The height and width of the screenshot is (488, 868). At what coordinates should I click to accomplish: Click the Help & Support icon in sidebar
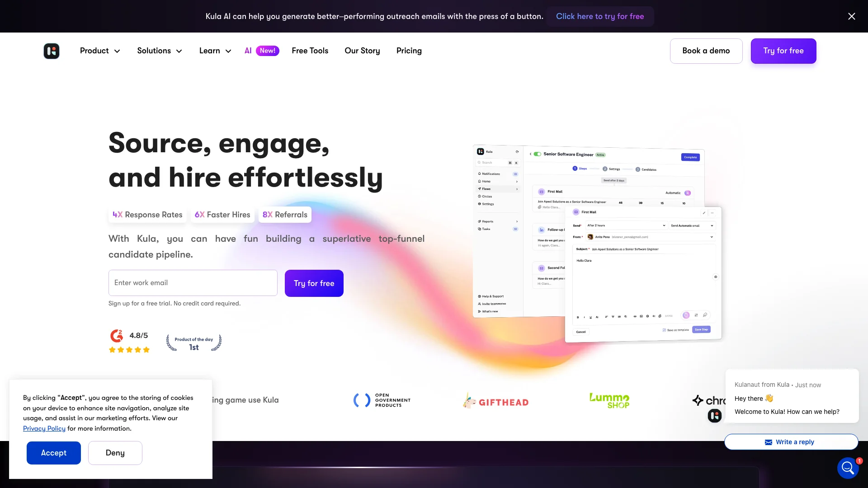coord(480,296)
